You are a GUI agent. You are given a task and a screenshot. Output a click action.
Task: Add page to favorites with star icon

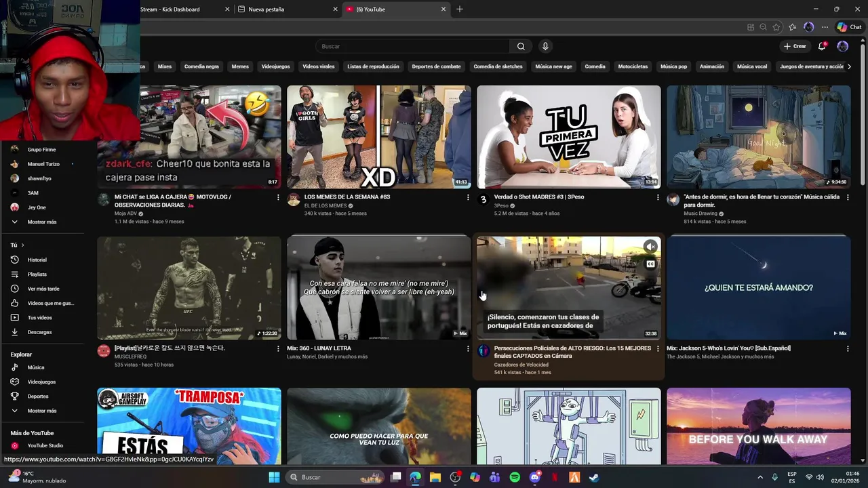[x=776, y=27]
